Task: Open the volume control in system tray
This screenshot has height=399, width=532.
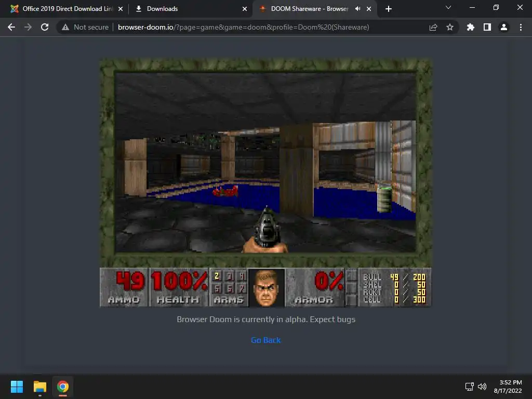Action: coord(482,387)
